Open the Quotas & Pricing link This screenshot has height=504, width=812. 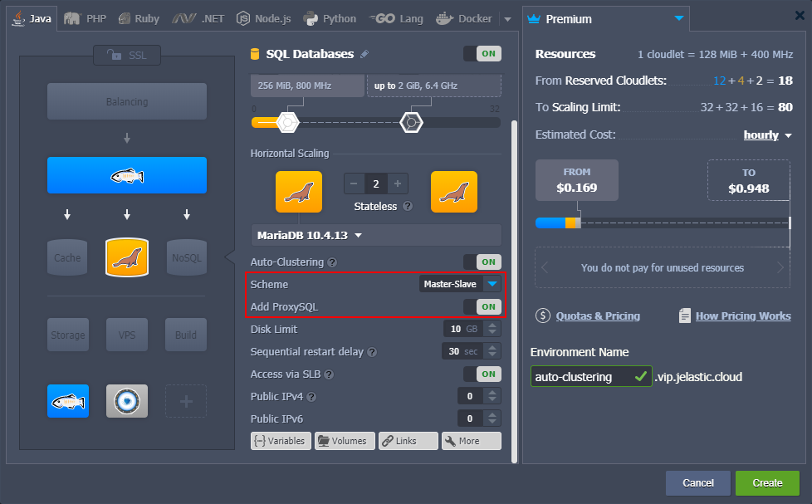pyautogui.click(x=598, y=316)
